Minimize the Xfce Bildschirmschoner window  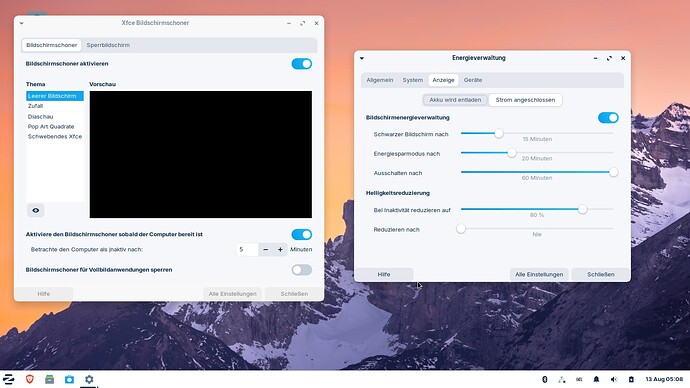289,23
